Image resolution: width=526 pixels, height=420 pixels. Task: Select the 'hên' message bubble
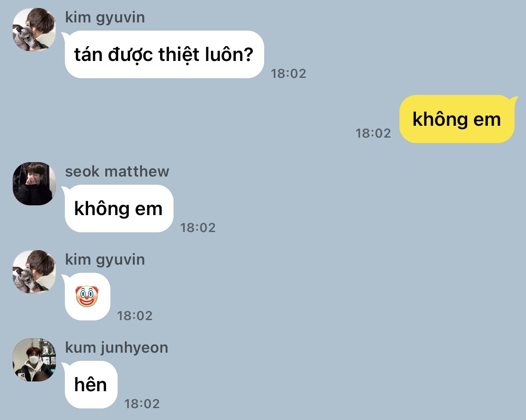pos(91,385)
